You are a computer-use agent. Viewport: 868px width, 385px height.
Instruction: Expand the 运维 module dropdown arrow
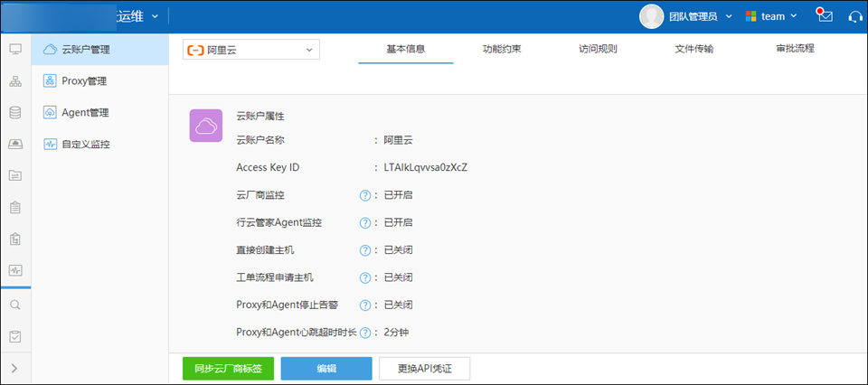tap(155, 16)
